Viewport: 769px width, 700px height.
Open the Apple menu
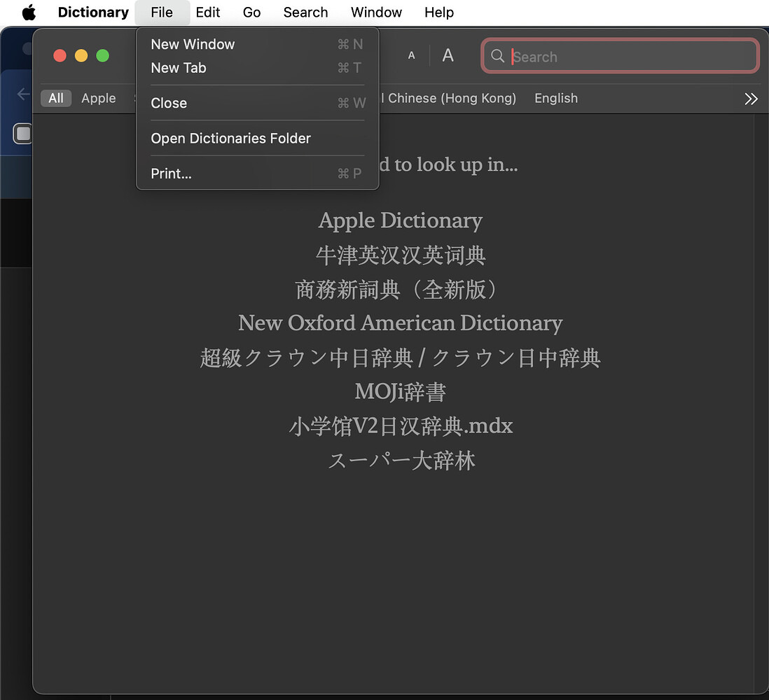coord(29,13)
